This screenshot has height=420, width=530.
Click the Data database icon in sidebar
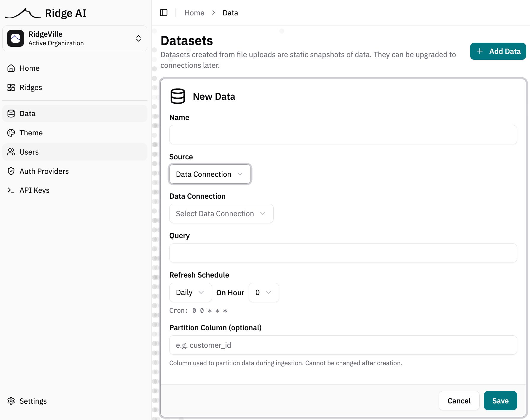[11, 113]
